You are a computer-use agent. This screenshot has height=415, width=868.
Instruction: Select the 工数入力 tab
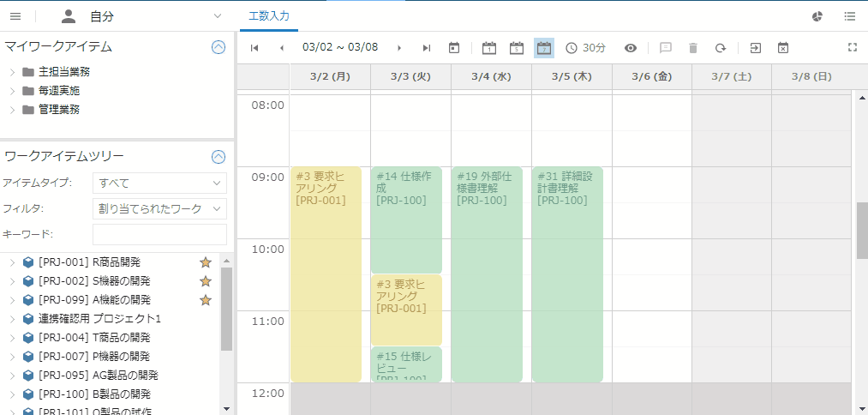click(x=269, y=16)
